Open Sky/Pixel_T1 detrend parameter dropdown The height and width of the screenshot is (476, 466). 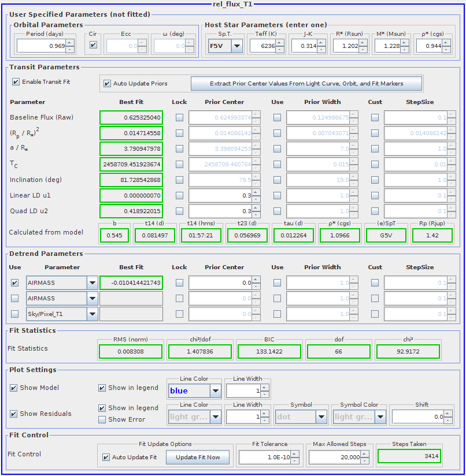(x=93, y=314)
